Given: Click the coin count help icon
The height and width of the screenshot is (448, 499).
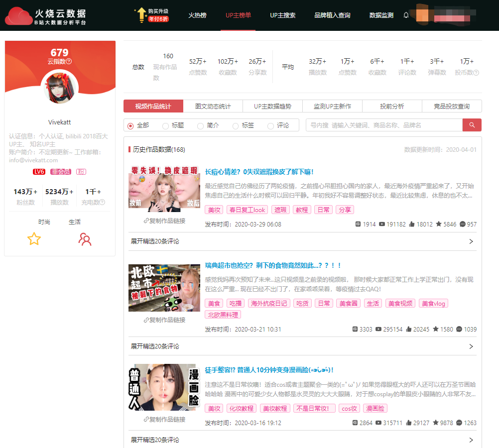Looking at the screenshot, I should pyautogui.click(x=476, y=73).
